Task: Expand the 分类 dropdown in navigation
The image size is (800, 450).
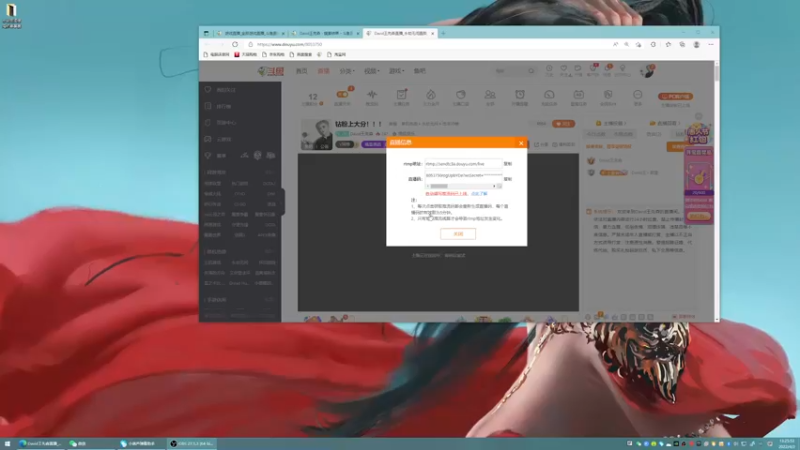Action: pos(347,71)
